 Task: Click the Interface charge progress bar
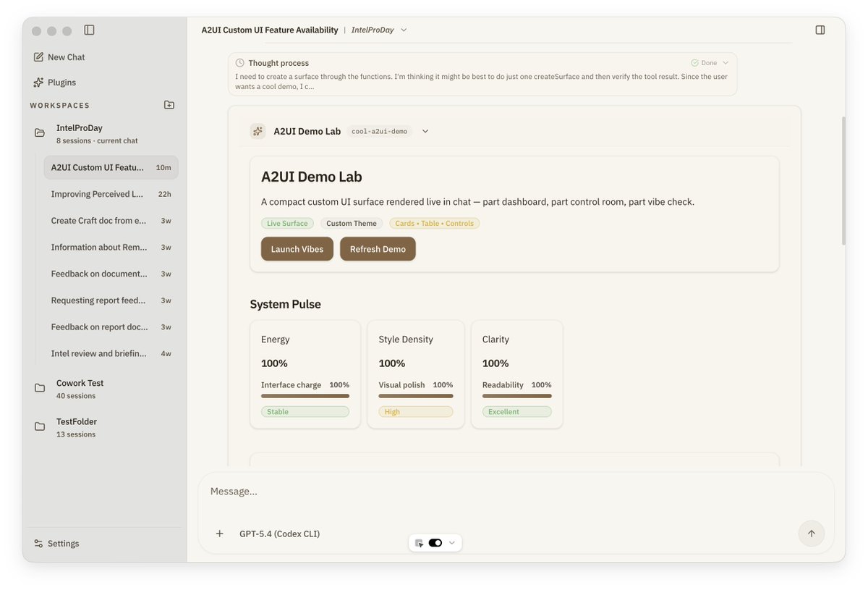click(x=305, y=396)
